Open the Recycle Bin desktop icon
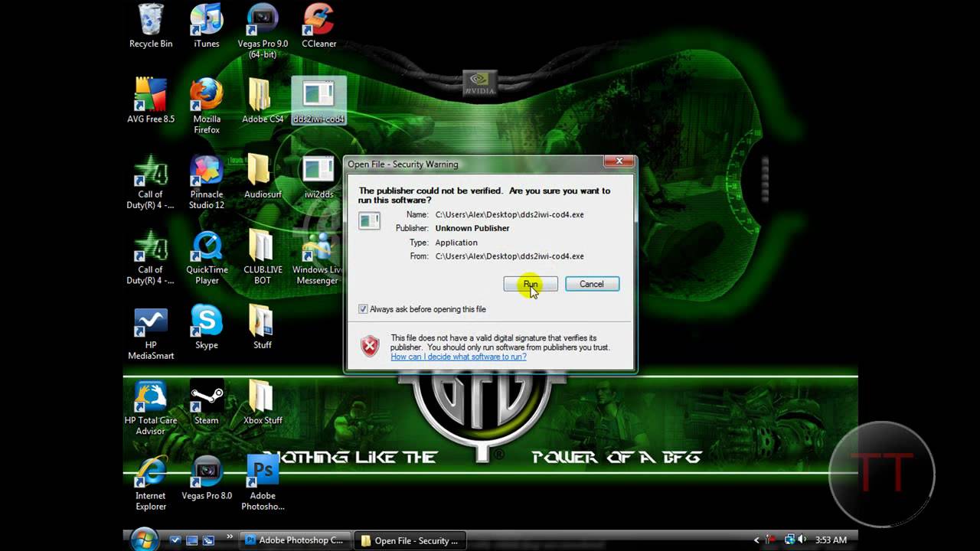The image size is (980, 551). (151, 27)
